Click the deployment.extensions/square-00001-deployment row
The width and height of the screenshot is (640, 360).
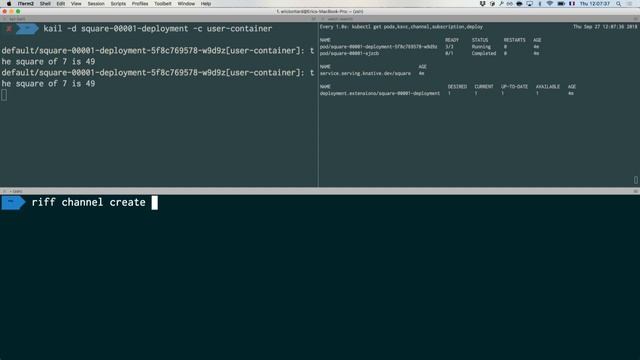point(447,93)
